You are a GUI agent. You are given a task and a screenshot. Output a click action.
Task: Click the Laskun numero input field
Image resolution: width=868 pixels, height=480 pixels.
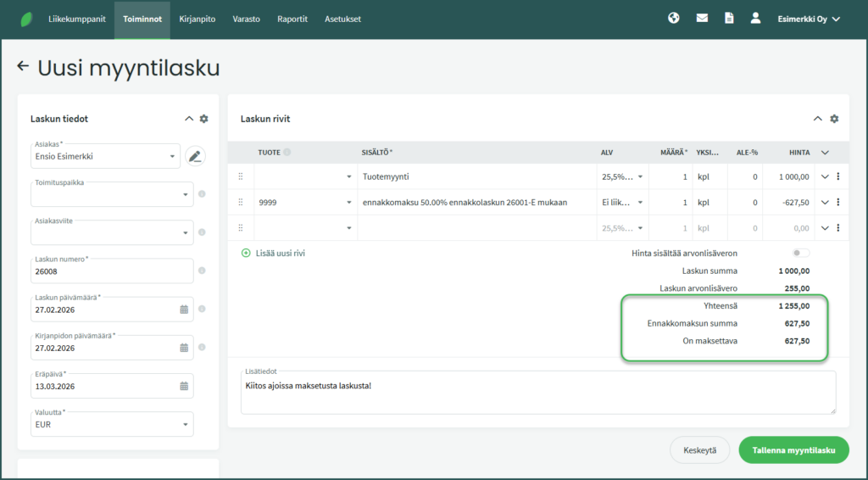coord(112,271)
